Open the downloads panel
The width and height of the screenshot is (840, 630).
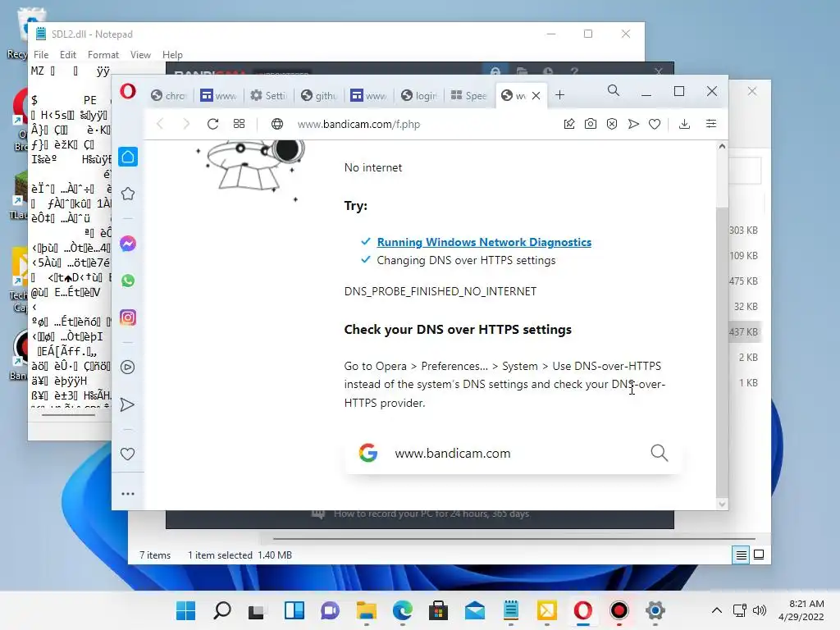tap(684, 124)
